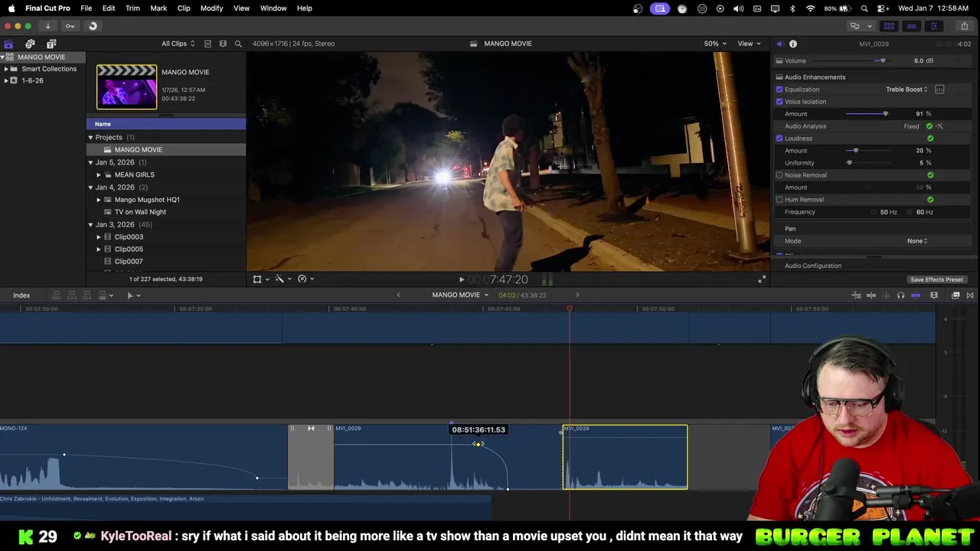
Task: Toggle the timeline panel layout button
Action: point(911,26)
